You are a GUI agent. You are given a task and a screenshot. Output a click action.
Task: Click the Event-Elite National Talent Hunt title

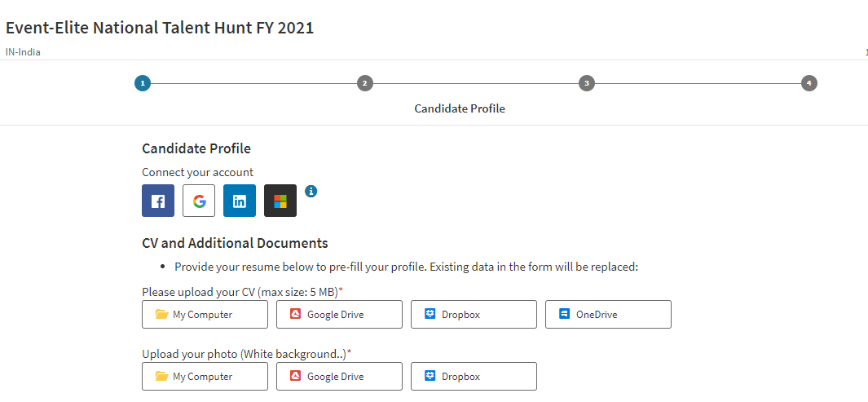click(160, 28)
